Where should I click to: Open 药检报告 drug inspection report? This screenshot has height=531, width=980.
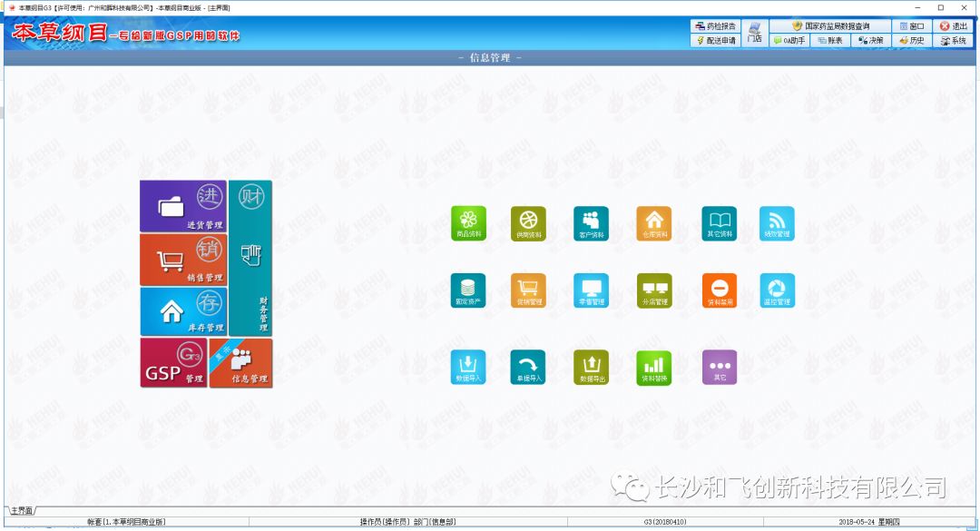[716, 26]
